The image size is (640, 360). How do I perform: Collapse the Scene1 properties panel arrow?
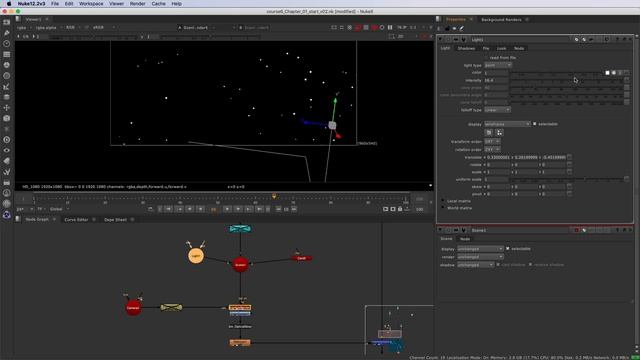440,230
